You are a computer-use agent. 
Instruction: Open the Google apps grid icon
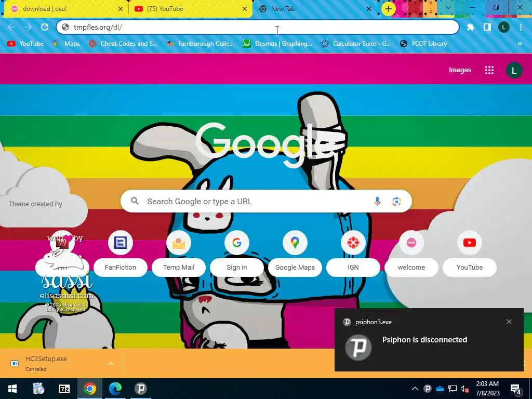coord(489,70)
